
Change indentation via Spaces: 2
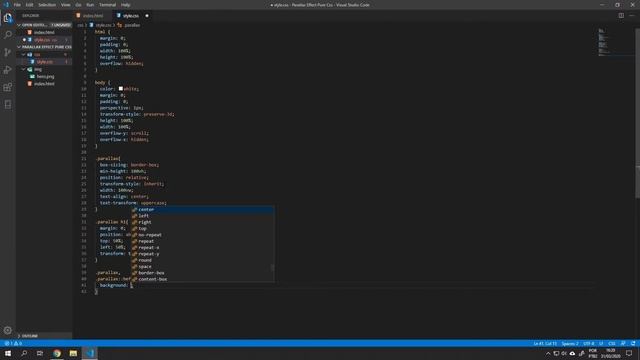click(570, 344)
